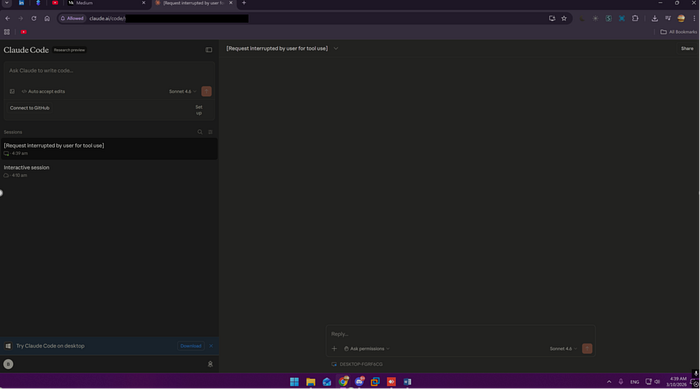The width and height of the screenshot is (700, 389).
Task: Open the profile avatar in sidebar bottom
Action: point(8,364)
